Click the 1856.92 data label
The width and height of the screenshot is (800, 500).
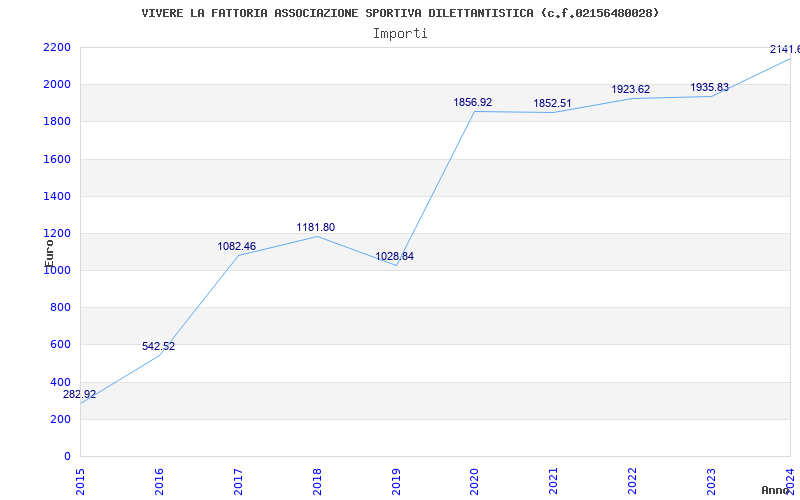[x=473, y=103]
